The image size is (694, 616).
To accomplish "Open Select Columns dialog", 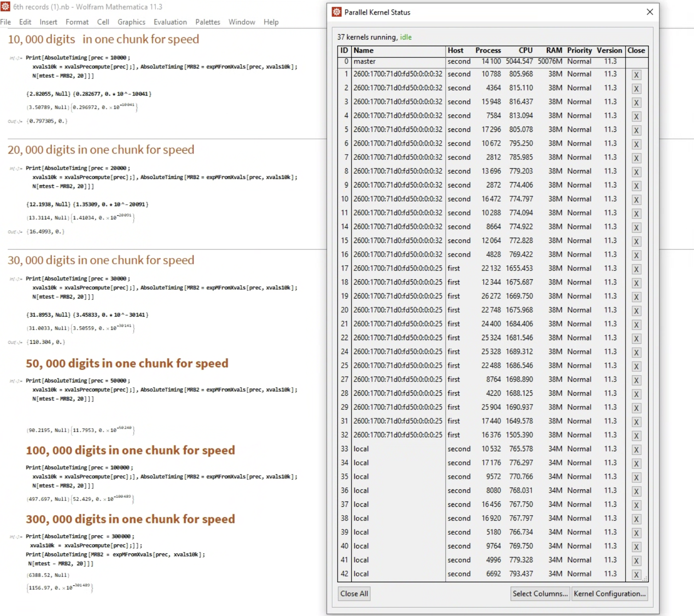I will (540, 594).
